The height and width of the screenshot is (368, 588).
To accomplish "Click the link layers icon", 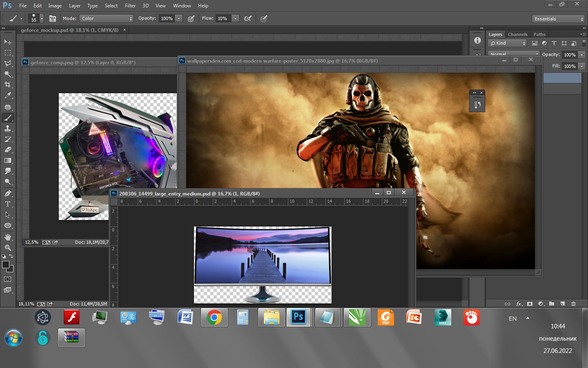I will [508, 304].
